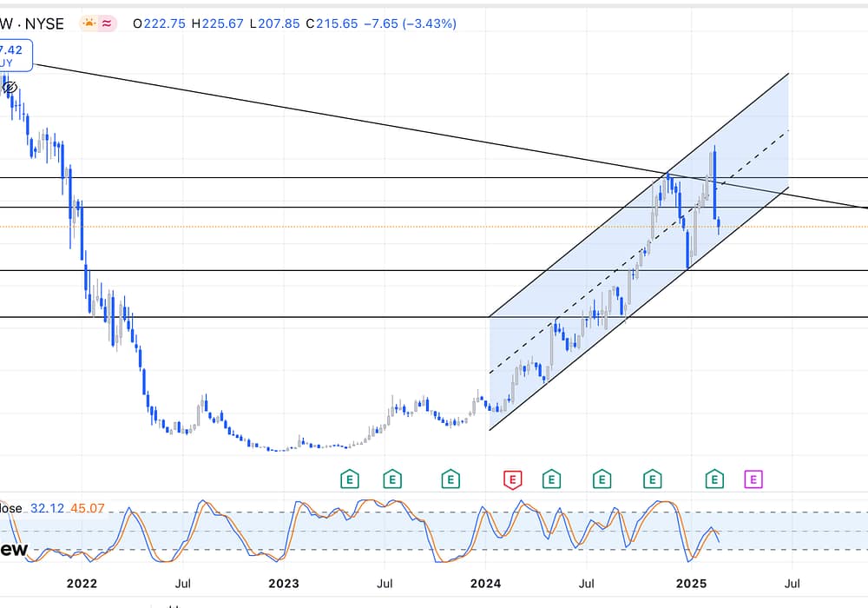This screenshot has height=608, width=868.
Task: Click the 2023 label on time axis
Action: [284, 583]
